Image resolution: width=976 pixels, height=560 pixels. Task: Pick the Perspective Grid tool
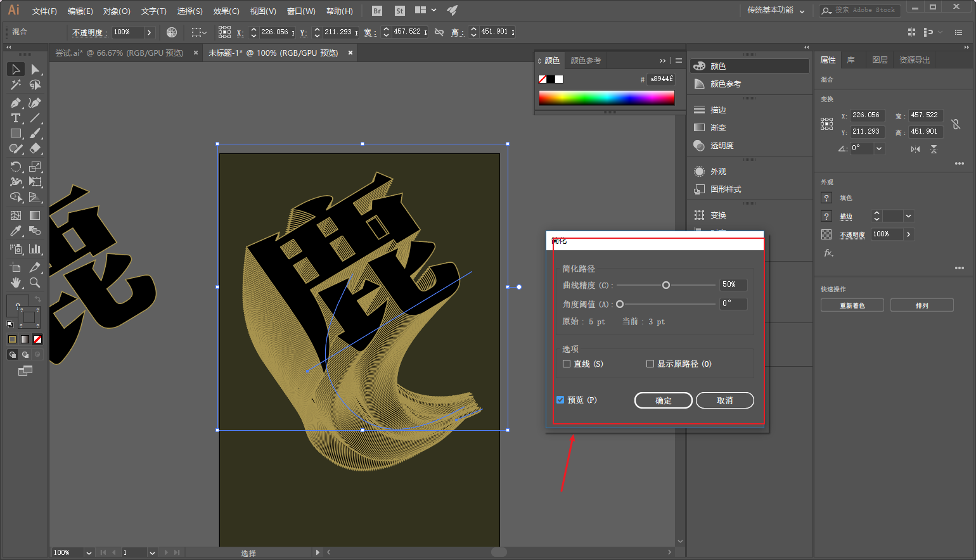pyautogui.click(x=35, y=198)
